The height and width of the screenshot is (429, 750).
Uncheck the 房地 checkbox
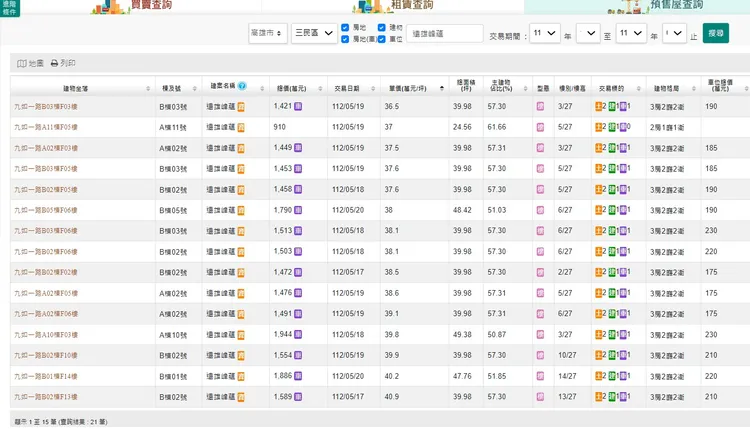click(x=345, y=27)
